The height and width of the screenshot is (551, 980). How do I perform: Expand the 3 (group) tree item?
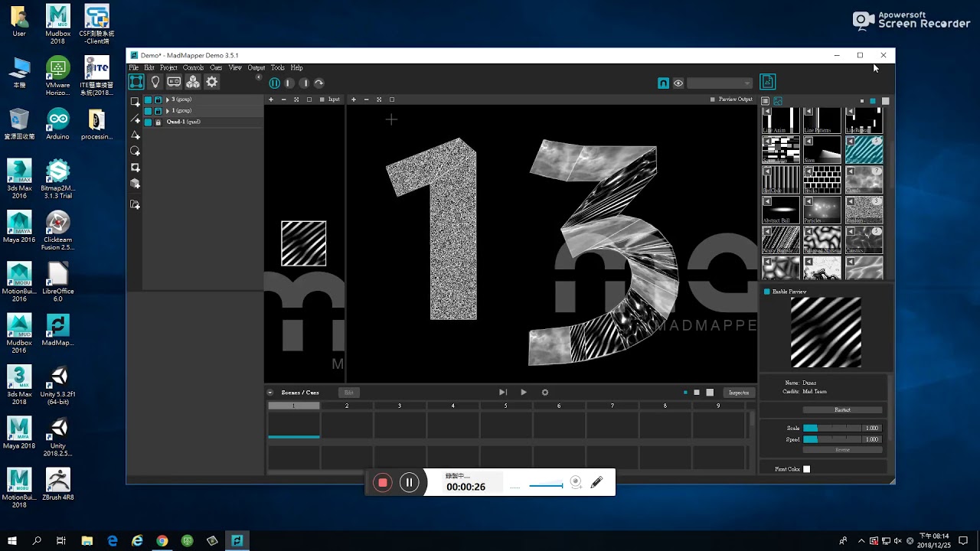click(168, 99)
